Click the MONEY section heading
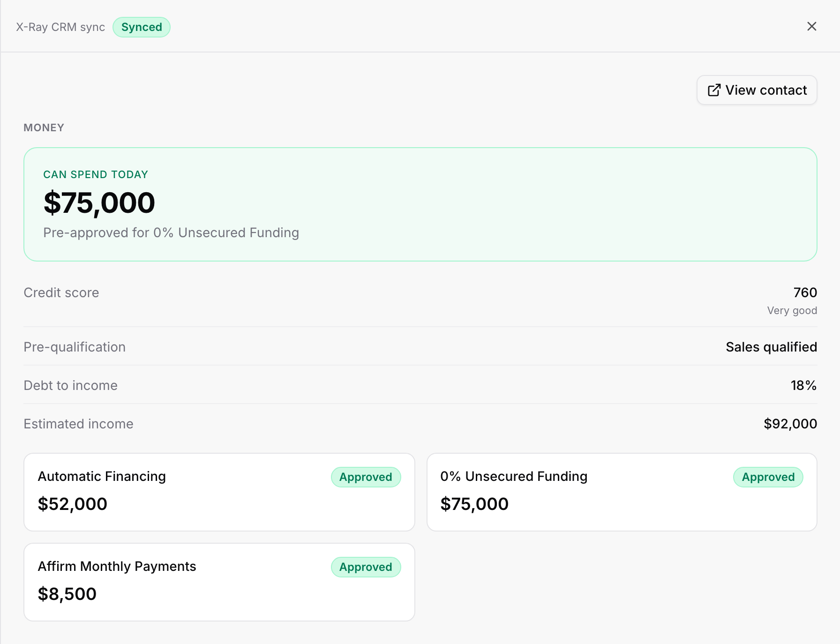This screenshot has height=644, width=840. click(44, 127)
